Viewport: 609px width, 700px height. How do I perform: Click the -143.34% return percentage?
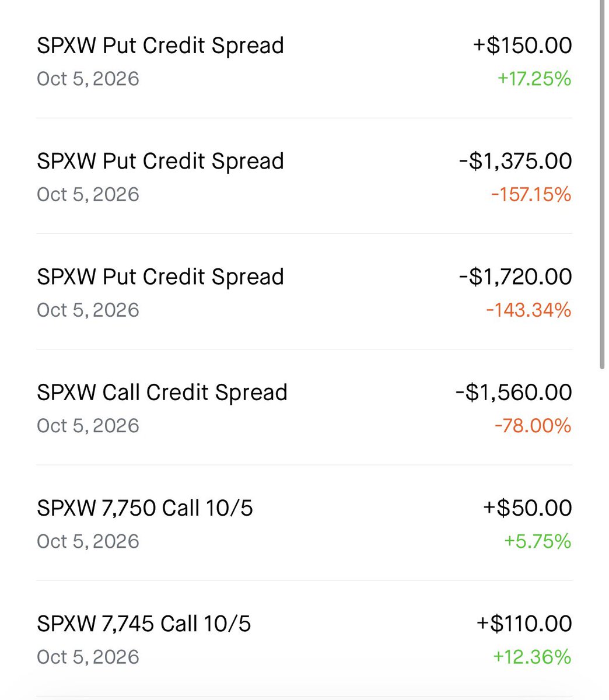pyautogui.click(x=528, y=310)
